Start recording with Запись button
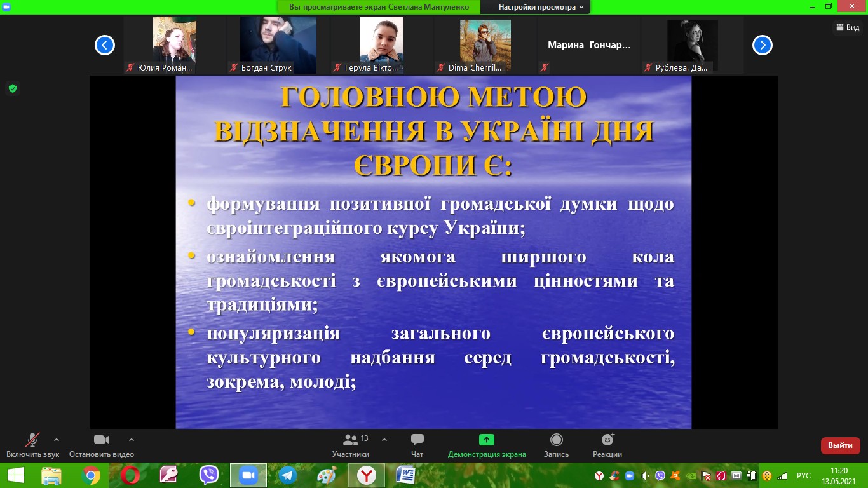Screen dimensions: 868x488 click(x=557, y=445)
